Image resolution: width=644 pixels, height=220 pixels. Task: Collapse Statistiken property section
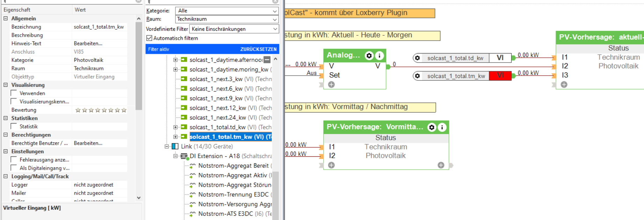pos(6,118)
